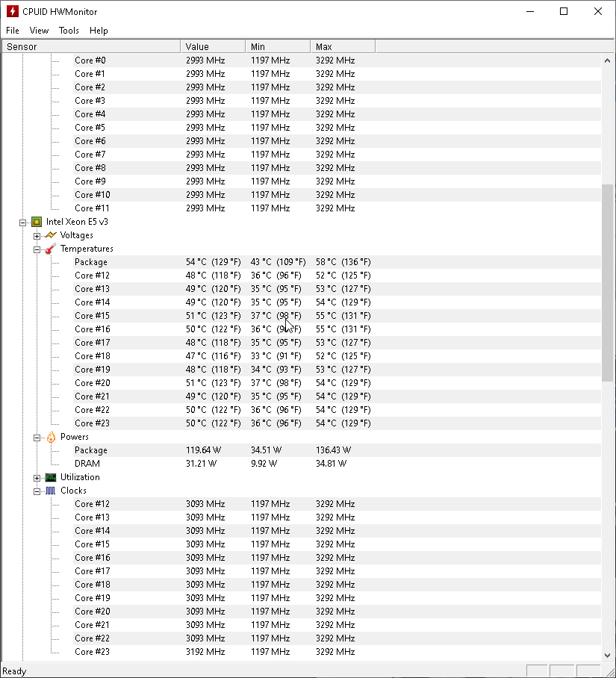Image resolution: width=616 pixels, height=678 pixels.
Task: Expand the Voltages section
Action: click(x=37, y=236)
